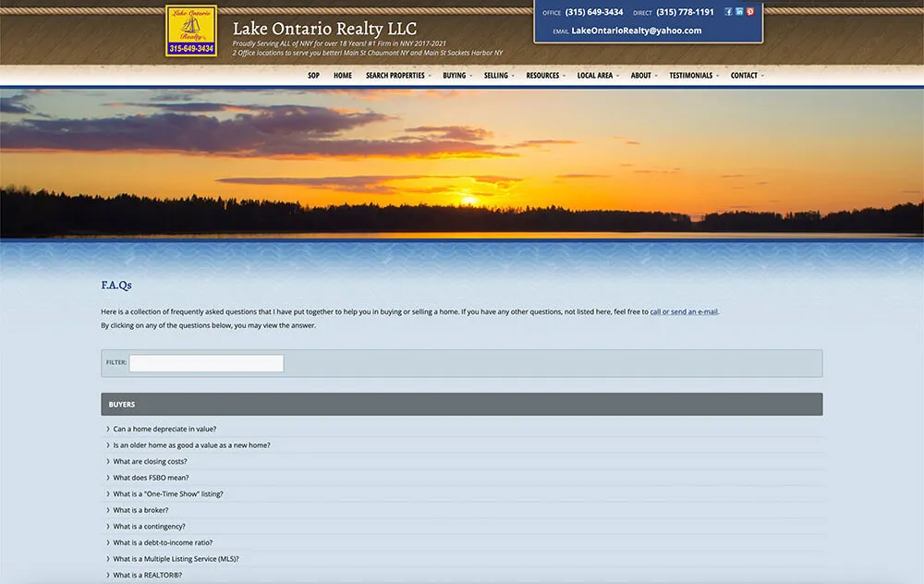Select the SOP menu item
Screen dimensions: 924x584
pos(313,76)
